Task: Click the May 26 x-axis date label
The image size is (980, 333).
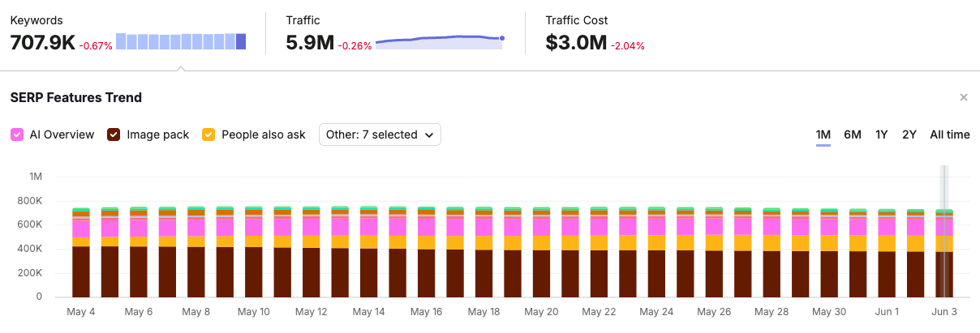Action: pyautogui.click(x=714, y=312)
